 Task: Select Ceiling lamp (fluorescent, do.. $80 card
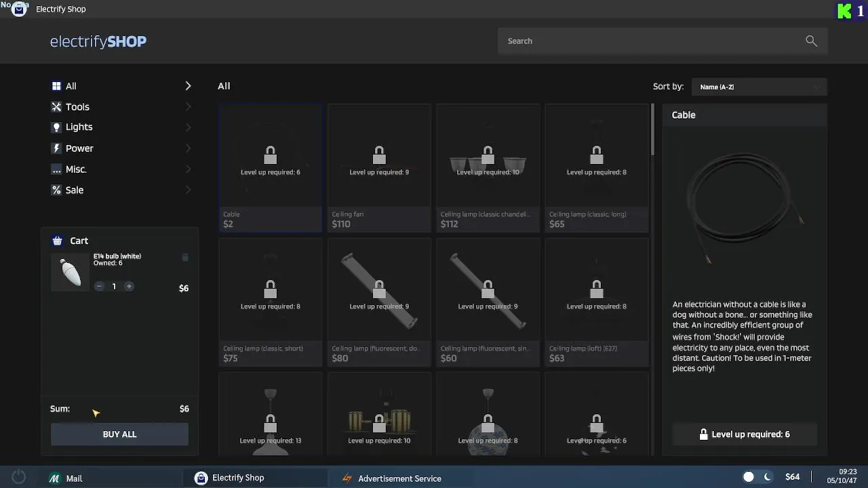tap(379, 302)
